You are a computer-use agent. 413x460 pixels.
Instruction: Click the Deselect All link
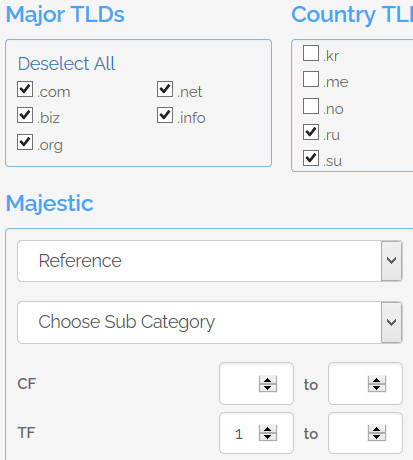coord(66,63)
